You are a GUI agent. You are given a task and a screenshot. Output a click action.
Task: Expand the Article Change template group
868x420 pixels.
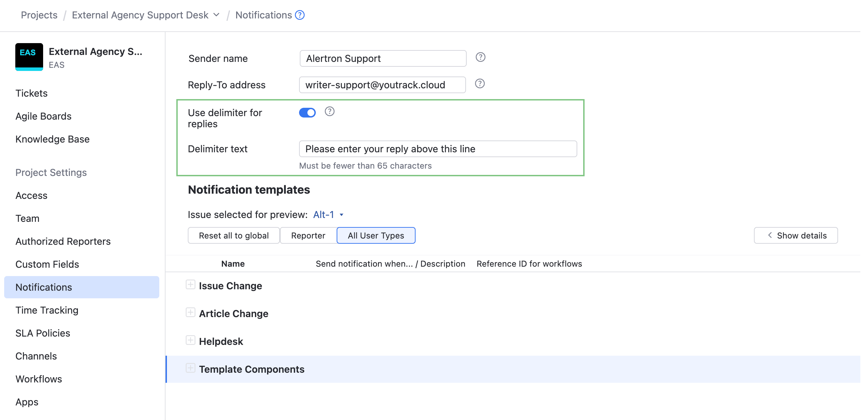click(x=190, y=313)
